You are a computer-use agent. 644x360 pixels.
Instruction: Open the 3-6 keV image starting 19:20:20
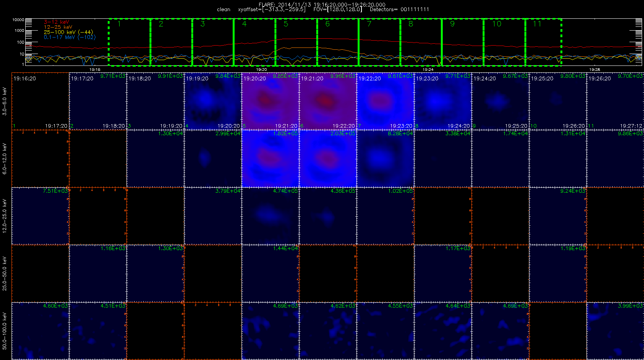[270, 101]
